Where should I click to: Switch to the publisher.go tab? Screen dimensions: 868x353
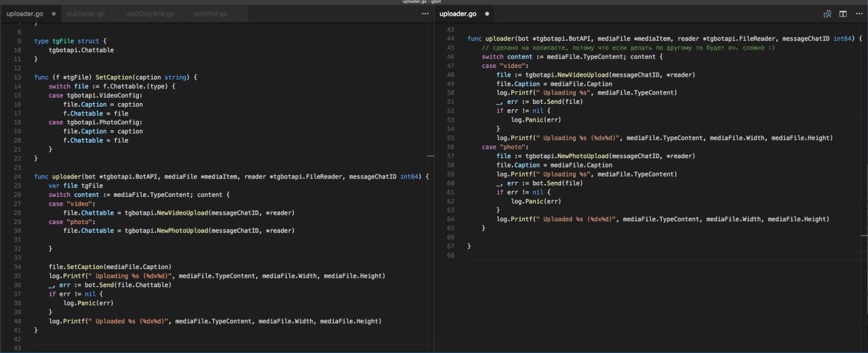(85, 14)
